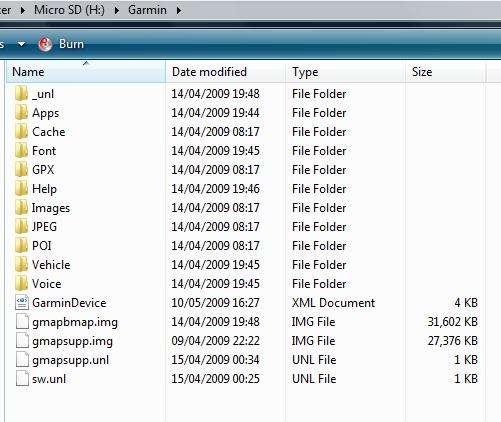Click the gmapsupp.img file icon
501x422 pixels.
(x=22, y=341)
